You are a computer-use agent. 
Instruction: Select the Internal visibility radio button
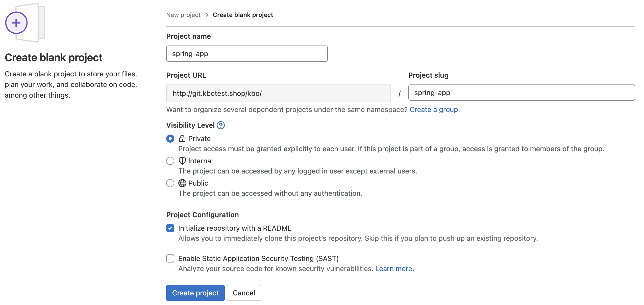(170, 161)
